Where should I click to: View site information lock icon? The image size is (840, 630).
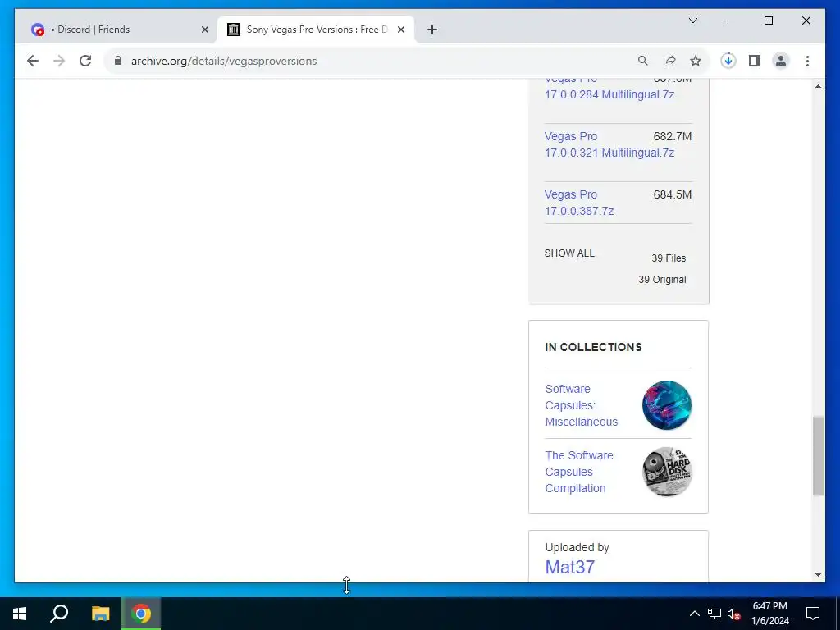118,61
